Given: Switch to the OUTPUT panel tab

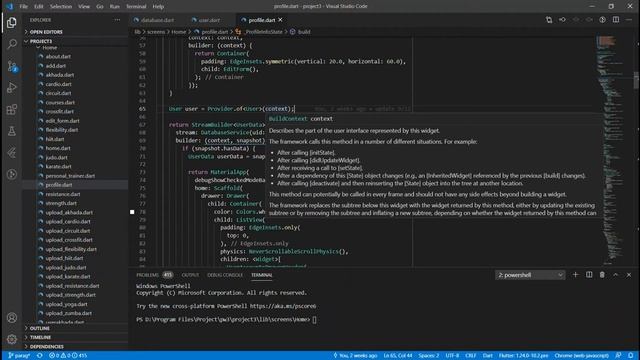Looking at the screenshot, I should (190, 275).
